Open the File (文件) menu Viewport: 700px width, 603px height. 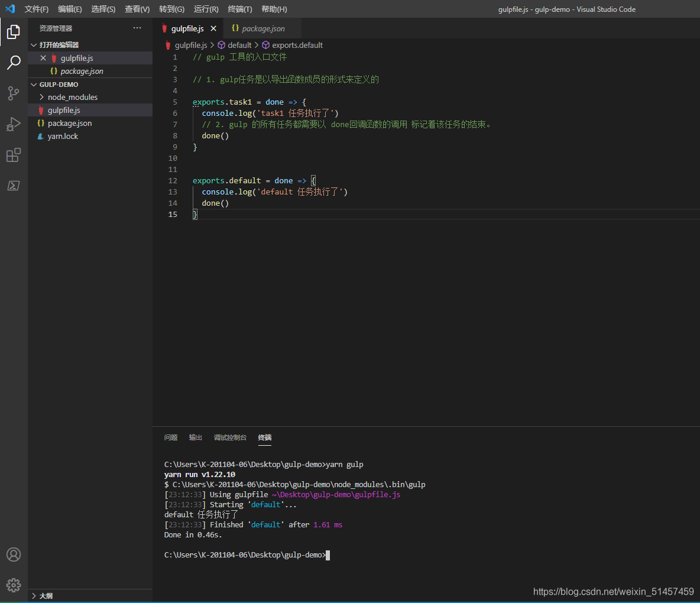[x=36, y=9]
